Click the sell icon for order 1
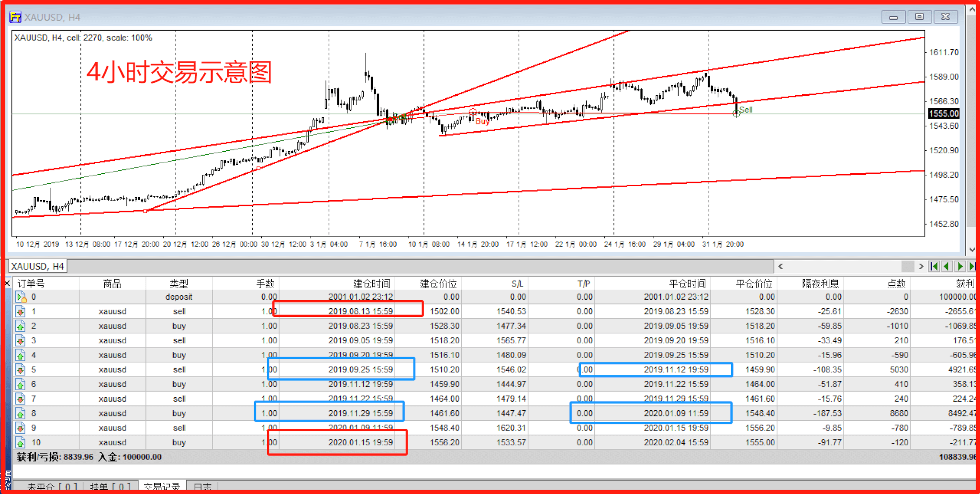Viewport: 980px width, 494px height. click(x=20, y=312)
